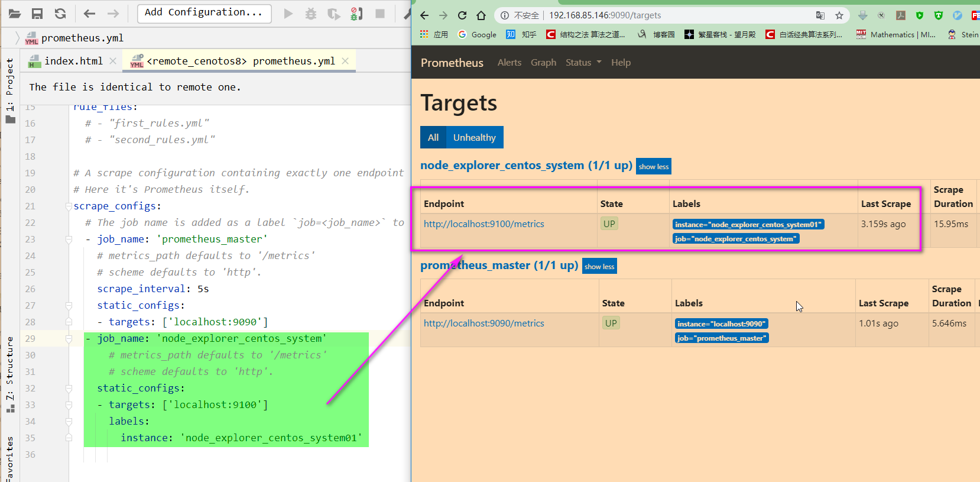This screenshot has height=482, width=980.
Task: Collapse the job_name fold on line 29
Action: pos(69,338)
